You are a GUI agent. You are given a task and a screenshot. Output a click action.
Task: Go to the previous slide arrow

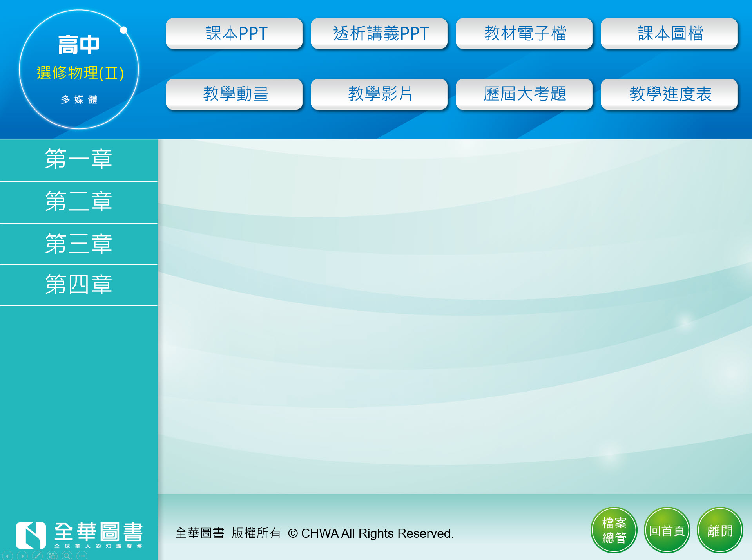(7, 556)
